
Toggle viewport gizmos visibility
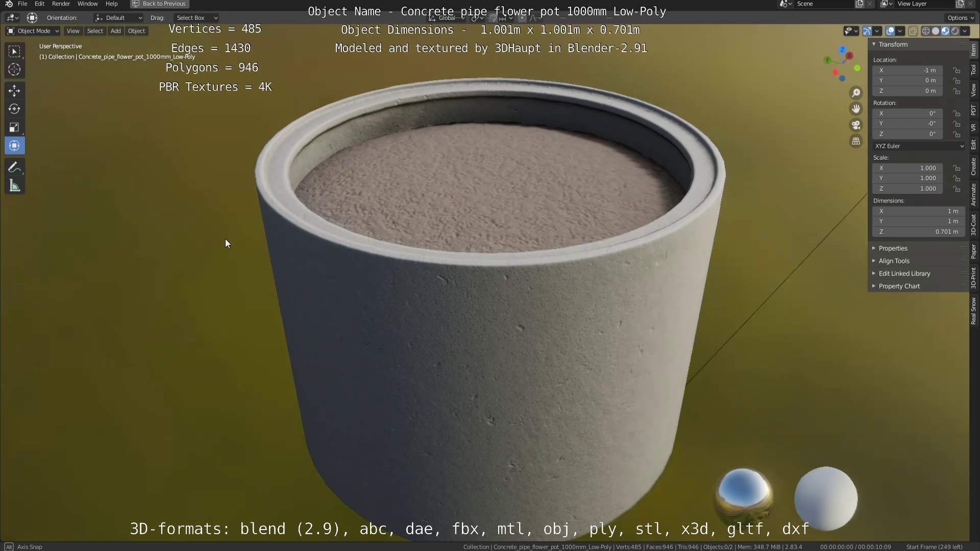pos(867,31)
